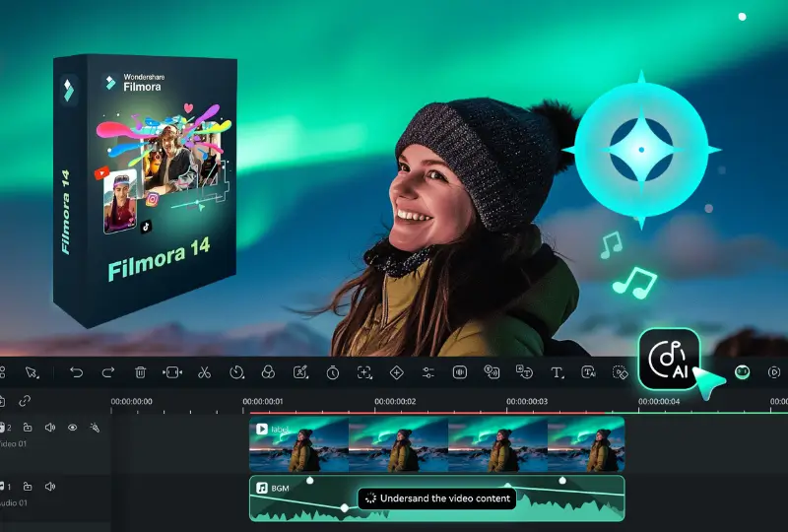This screenshot has height=532, width=788.
Task: Delete selected clip with trash icon
Action: pyautogui.click(x=140, y=372)
